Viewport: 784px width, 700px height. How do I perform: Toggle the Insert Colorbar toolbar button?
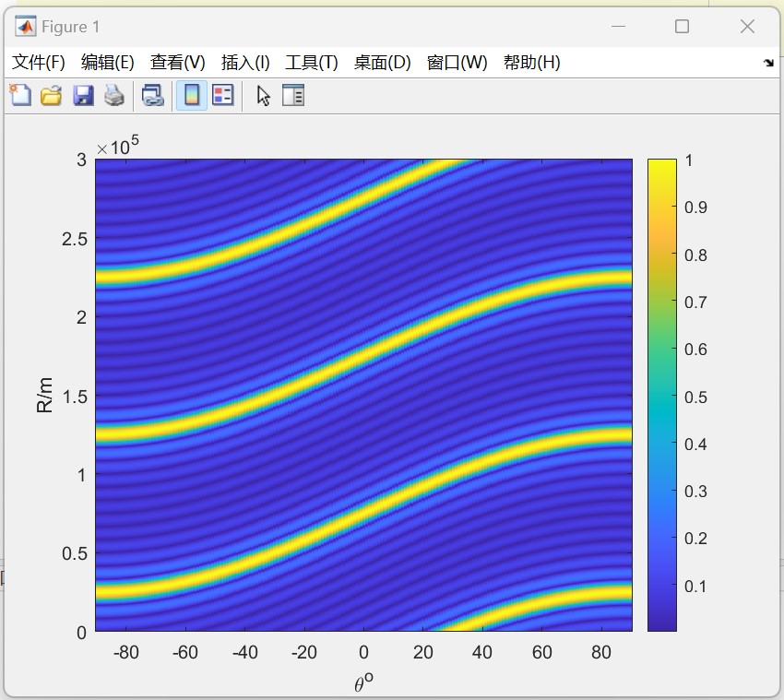192,95
